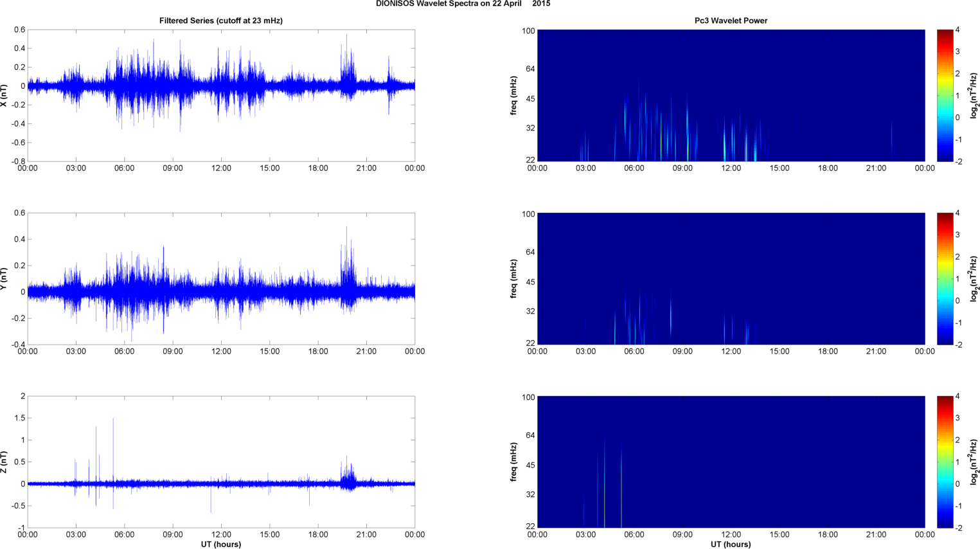
Task: Click the 100 frequency tick on top spectrogram
Action: pos(528,30)
